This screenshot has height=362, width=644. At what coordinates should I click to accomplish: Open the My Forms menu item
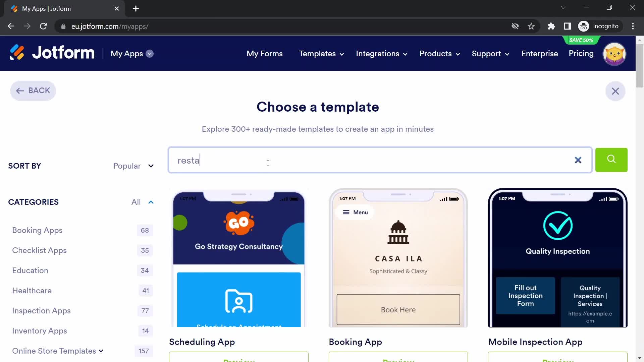(265, 54)
